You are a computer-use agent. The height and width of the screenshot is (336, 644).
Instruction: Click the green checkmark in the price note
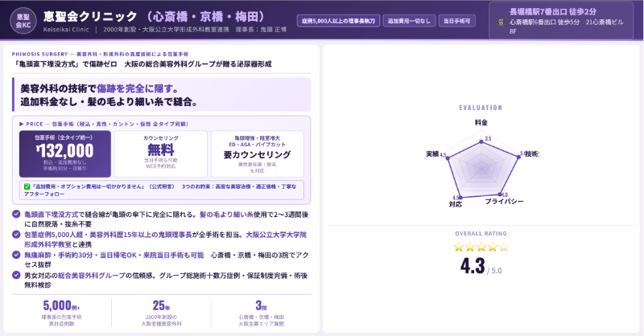click(x=27, y=186)
